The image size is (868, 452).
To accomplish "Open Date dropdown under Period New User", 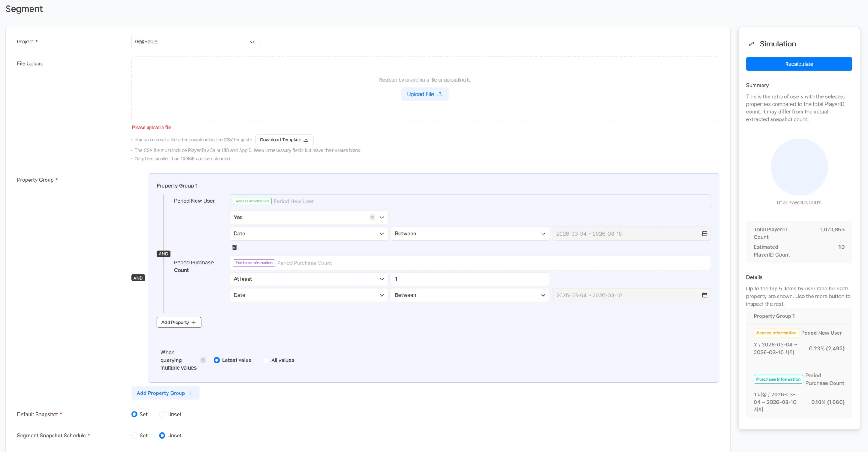I will (309, 234).
